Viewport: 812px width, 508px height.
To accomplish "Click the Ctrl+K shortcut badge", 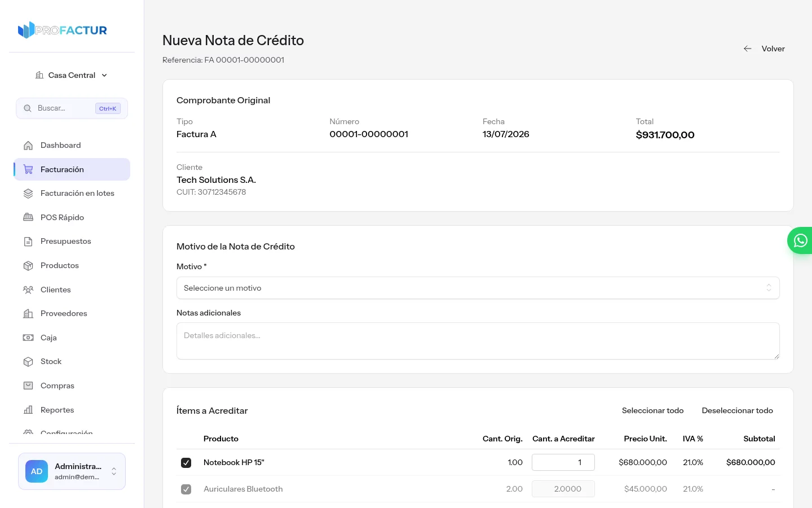I will click(108, 108).
